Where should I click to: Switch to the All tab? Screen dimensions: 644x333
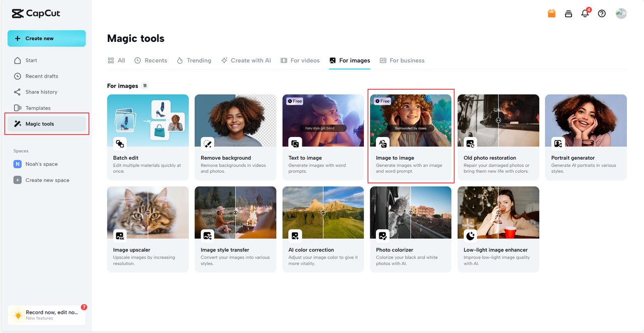[x=116, y=60]
